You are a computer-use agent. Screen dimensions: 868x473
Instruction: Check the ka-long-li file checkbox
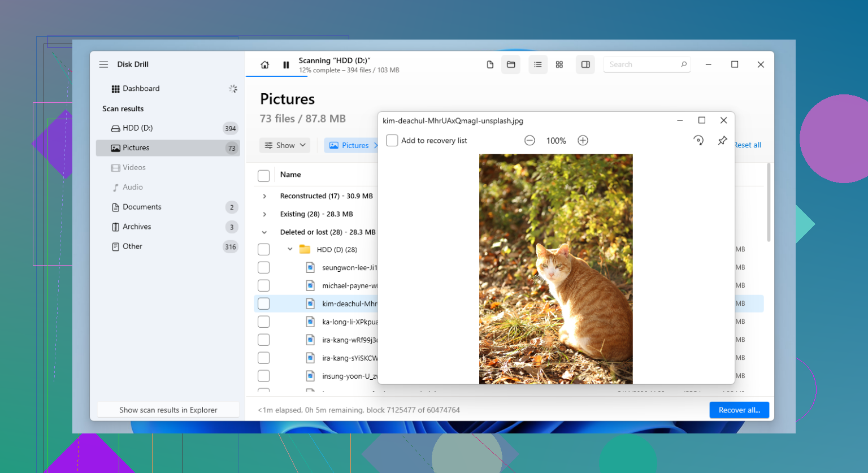coord(264,322)
